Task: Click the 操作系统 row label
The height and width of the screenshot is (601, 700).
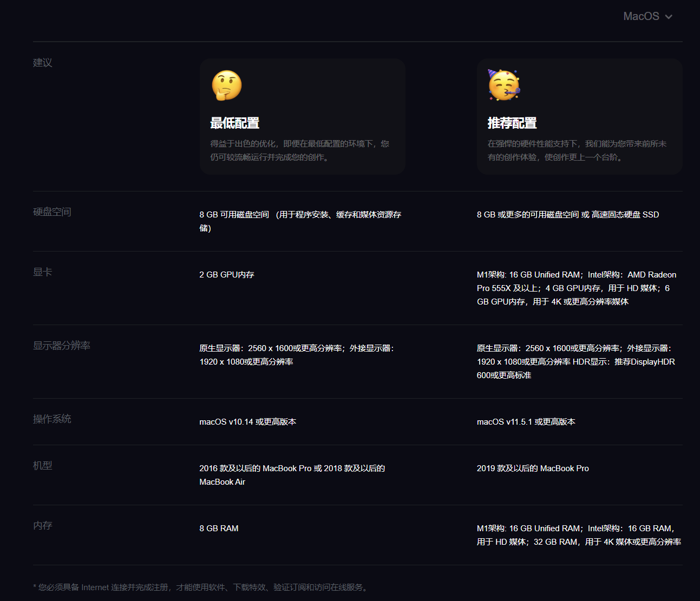Action: coord(52,419)
